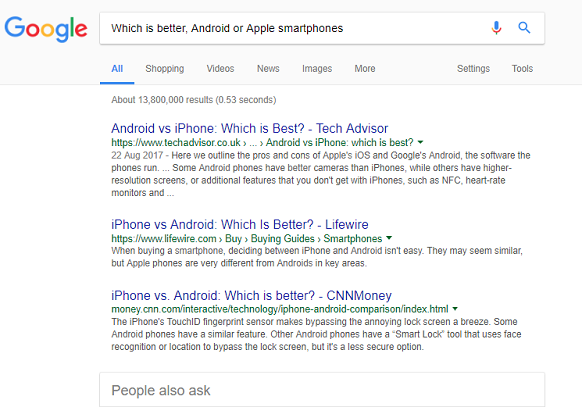The width and height of the screenshot is (582, 407).
Task: Click the Google logo
Action: tap(46, 28)
